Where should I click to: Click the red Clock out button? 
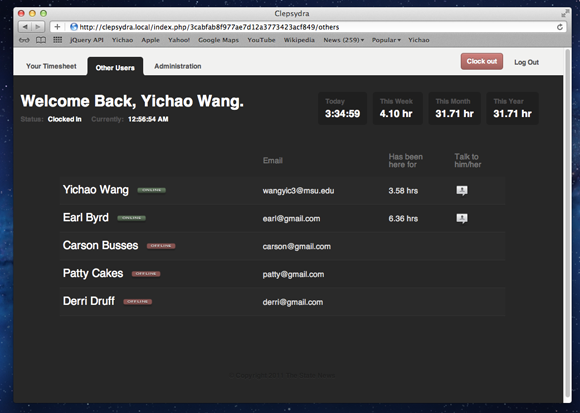coord(482,61)
